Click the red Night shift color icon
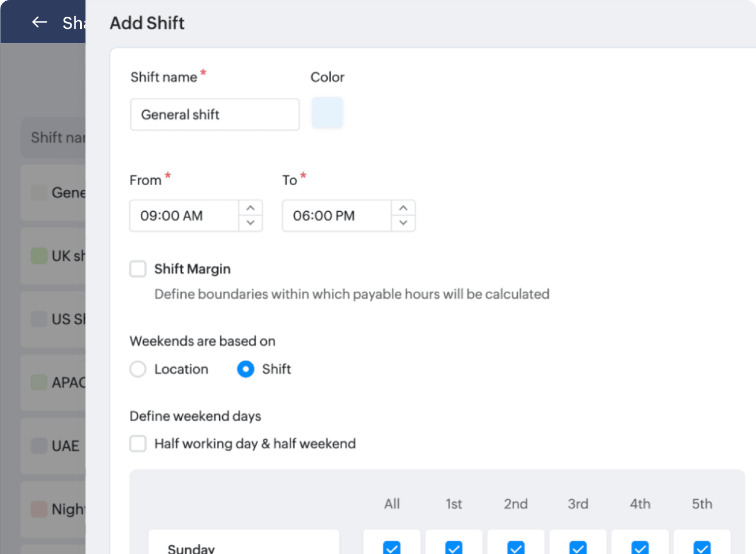 [39, 509]
